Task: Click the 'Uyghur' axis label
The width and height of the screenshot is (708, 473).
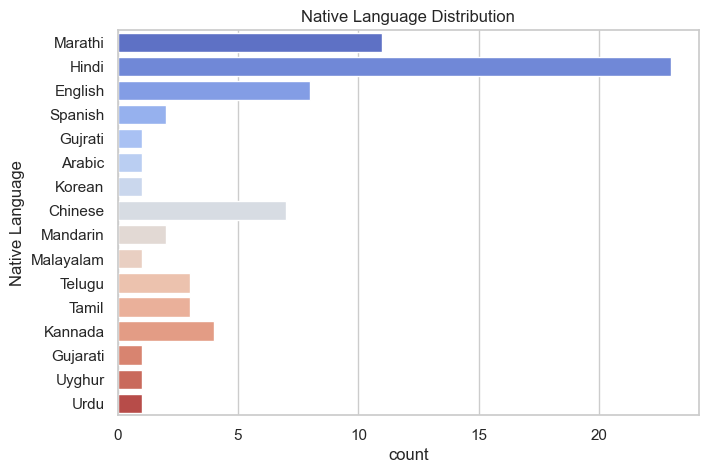Action: 80,380
